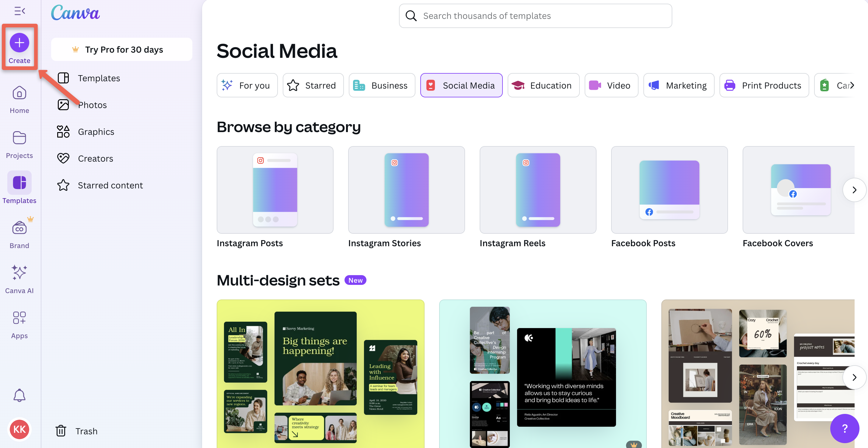Go to Home in the sidebar
The image size is (868, 448).
19,100
